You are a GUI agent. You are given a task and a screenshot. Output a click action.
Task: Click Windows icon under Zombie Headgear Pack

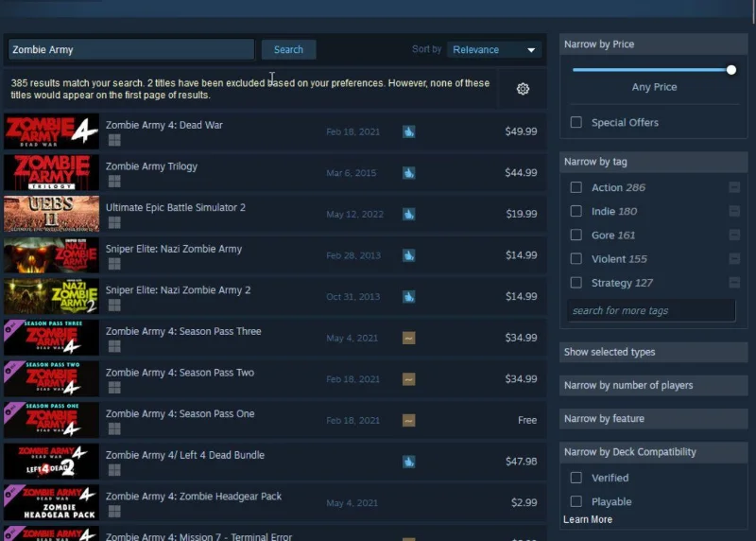(114, 512)
